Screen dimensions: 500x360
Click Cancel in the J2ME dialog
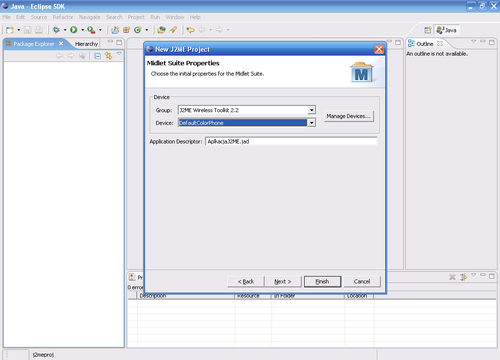[362, 281]
